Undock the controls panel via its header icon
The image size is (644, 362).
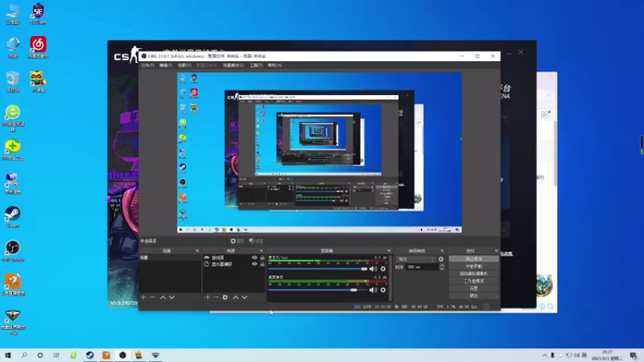[496, 251]
